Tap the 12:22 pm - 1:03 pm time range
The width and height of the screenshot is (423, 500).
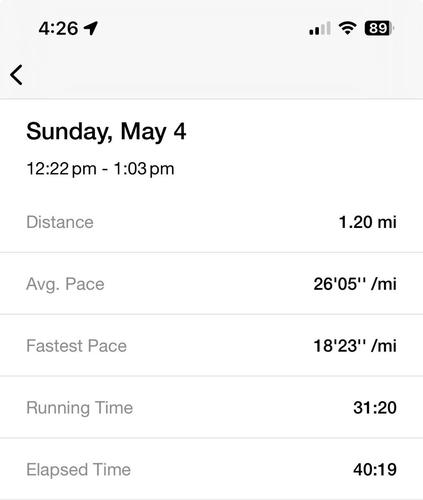[100, 169]
